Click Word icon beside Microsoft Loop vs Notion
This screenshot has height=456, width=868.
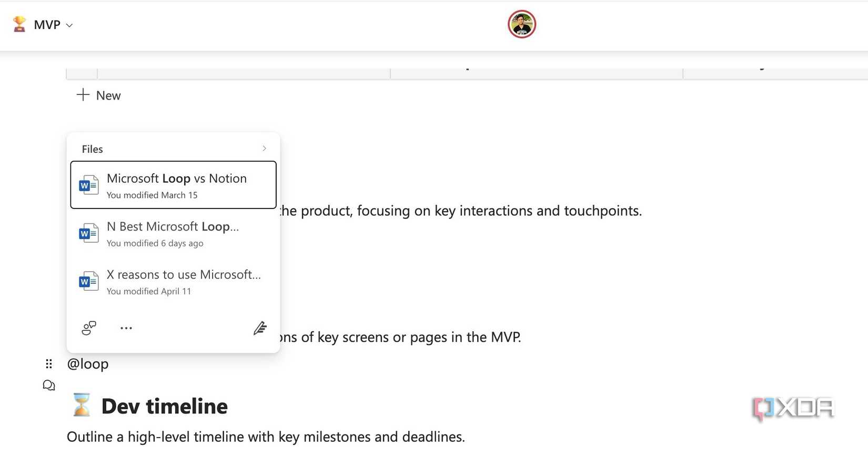88,185
